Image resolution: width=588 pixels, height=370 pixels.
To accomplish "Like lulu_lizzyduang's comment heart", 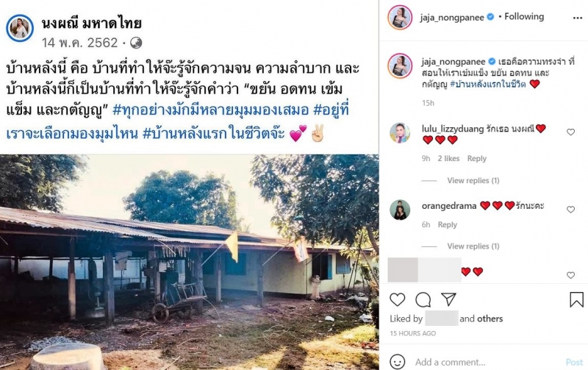I will 570,132.
